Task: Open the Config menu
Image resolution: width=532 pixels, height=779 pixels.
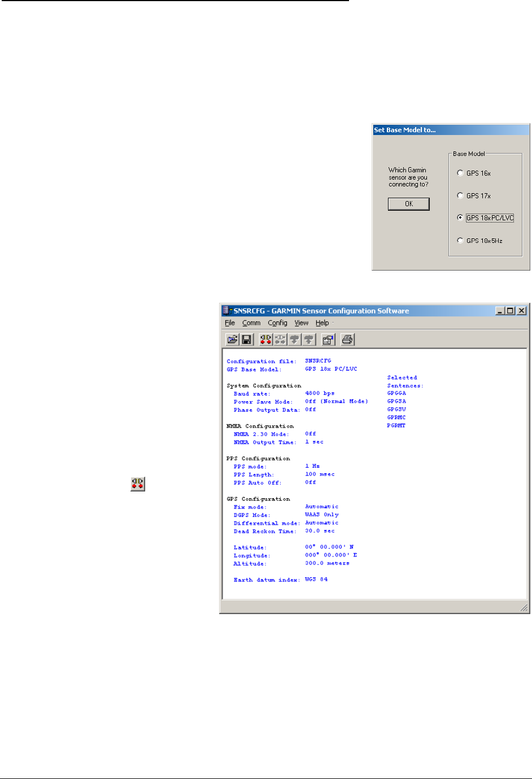Action: click(x=277, y=323)
